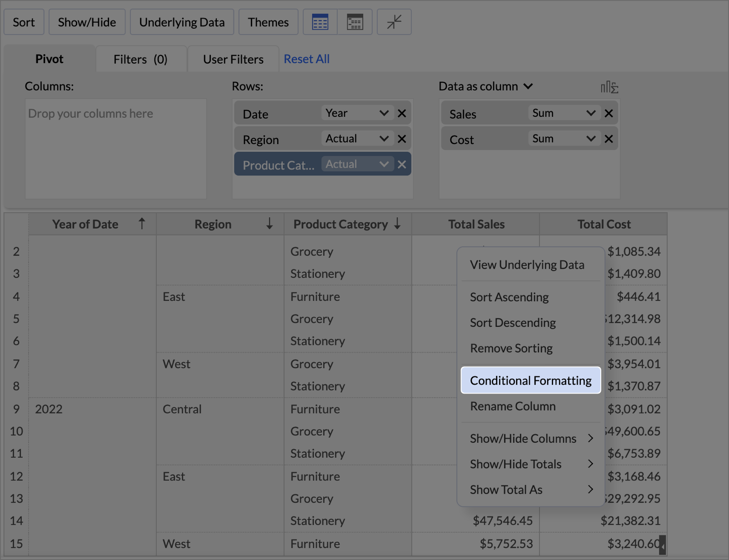
Task: Click the scroll arrow at the table's bottom right
Action: [x=663, y=545]
